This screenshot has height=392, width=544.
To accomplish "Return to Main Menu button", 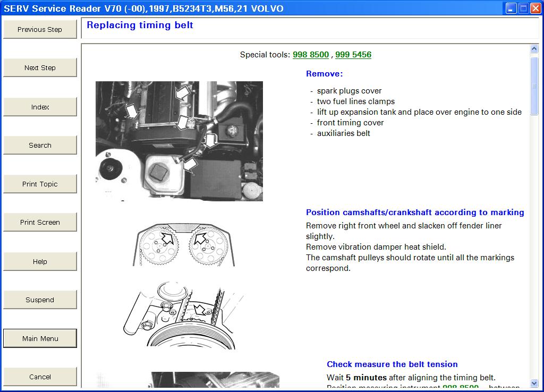I will point(40,338).
